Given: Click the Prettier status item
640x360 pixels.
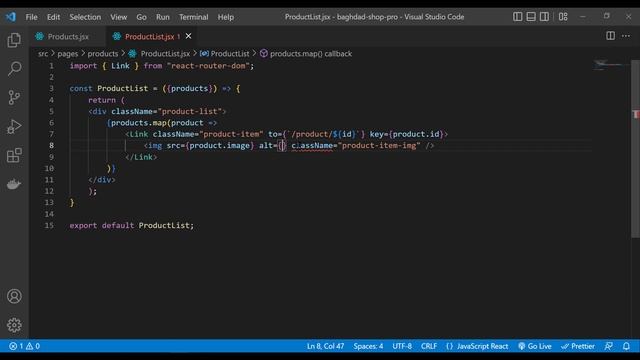Looking at the screenshot, I should pyautogui.click(x=578, y=346).
